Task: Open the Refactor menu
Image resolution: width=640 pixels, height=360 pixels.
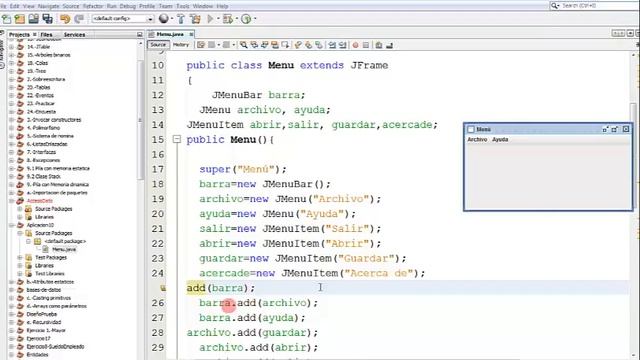Action: (x=93, y=6)
